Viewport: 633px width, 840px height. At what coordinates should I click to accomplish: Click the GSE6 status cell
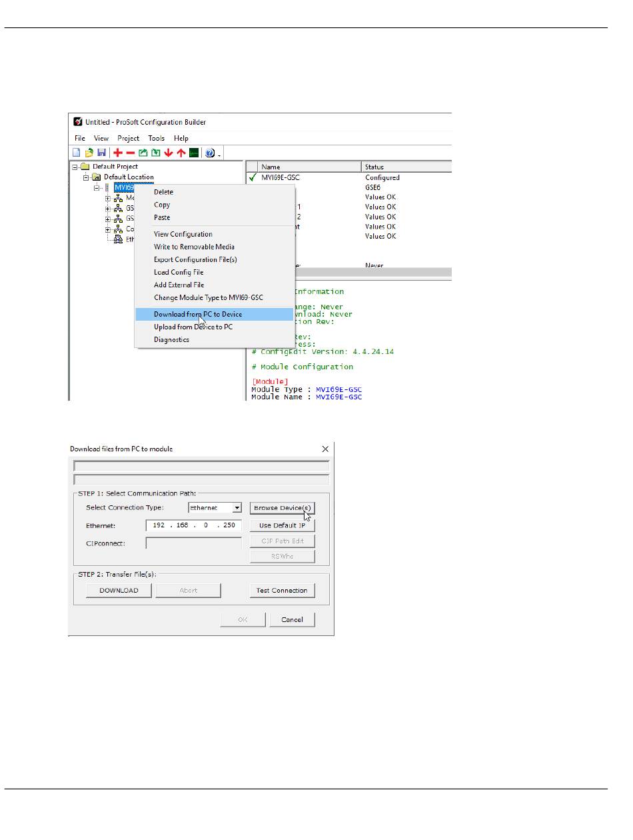pyautogui.click(x=373, y=187)
